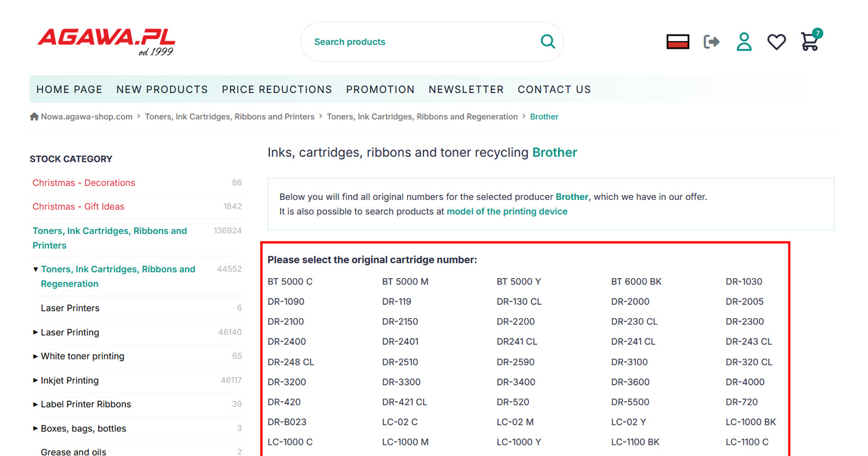Screen dimensions: 868x456
Task: Click the Search products input field
Action: click(418, 42)
